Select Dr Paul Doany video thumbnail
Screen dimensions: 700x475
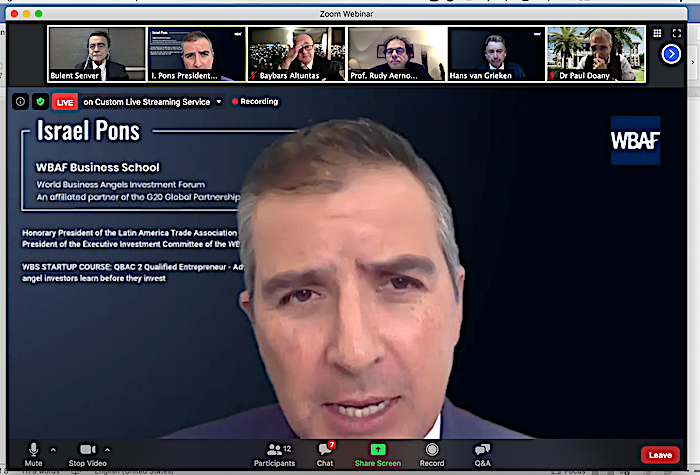click(596, 54)
